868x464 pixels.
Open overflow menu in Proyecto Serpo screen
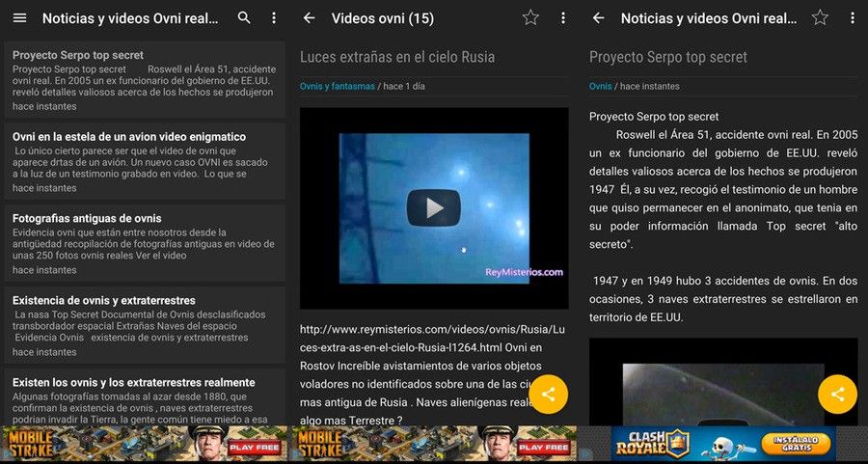[x=853, y=18]
